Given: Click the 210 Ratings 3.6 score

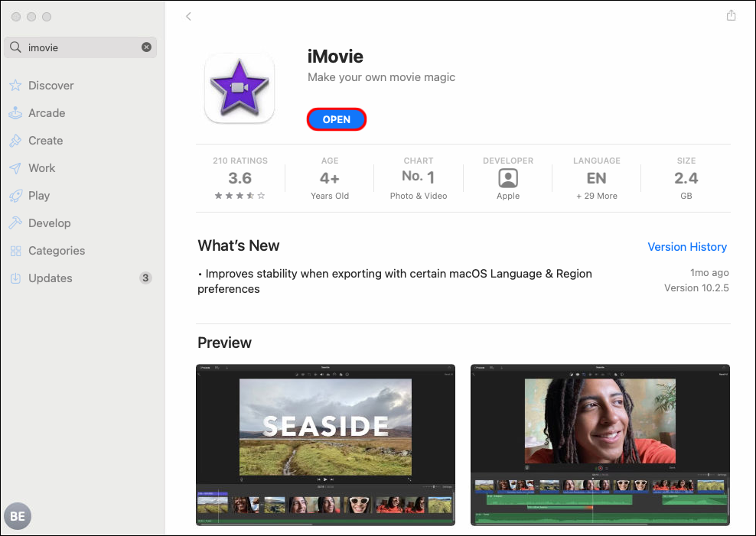Looking at the screenshot, I should click(x=240, y=178).
